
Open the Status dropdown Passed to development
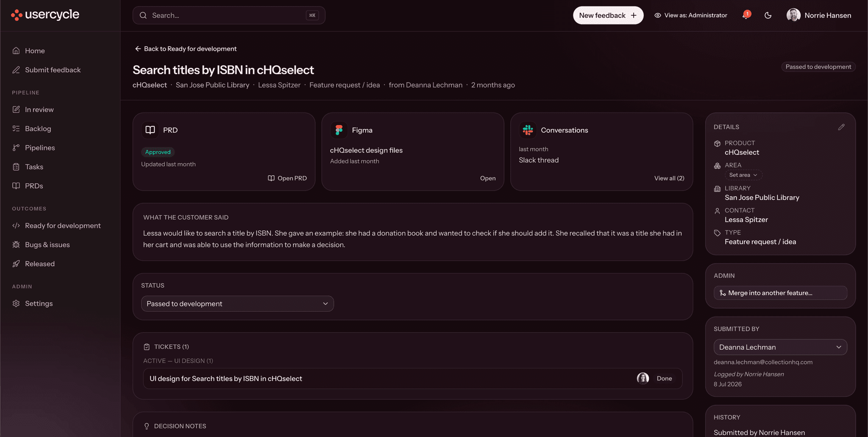click(237, 304)
